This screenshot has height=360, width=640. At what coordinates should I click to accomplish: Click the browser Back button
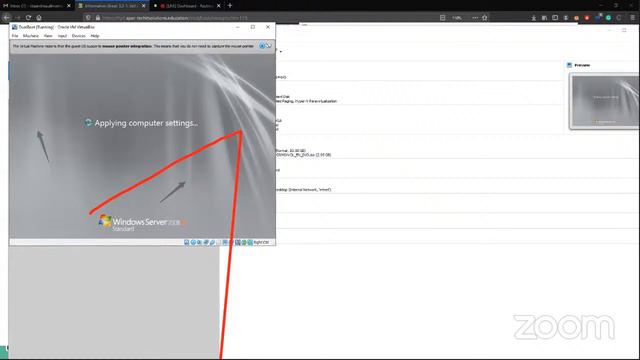click(7, 18)
